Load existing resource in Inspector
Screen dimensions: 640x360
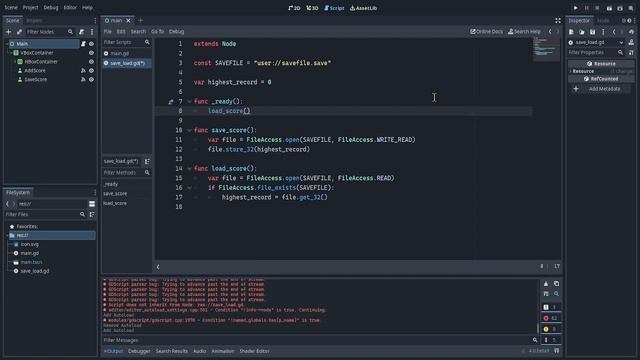(582, 32)
